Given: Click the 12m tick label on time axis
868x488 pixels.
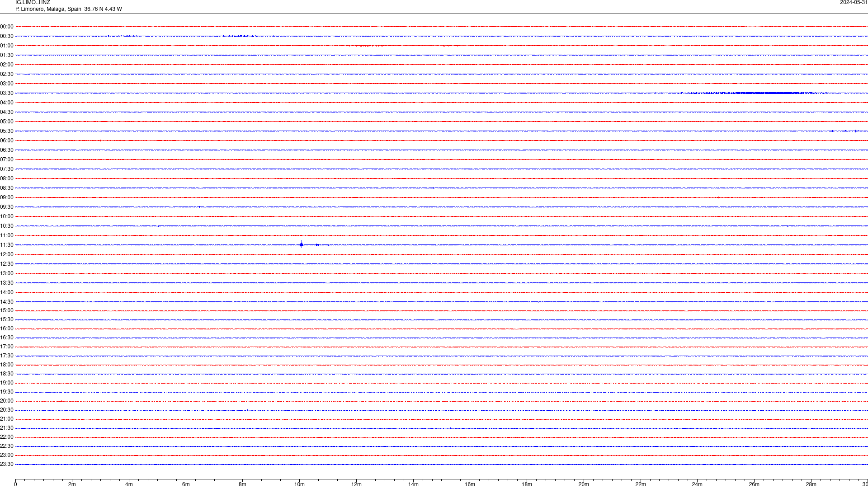Looking at the screenshot, I should coord(356,484).
